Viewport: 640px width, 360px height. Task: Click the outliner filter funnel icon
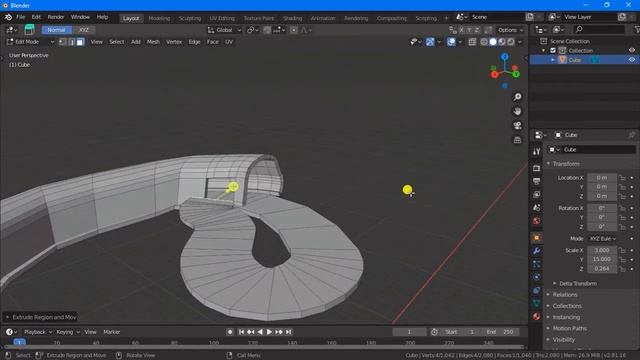(636, 29)
